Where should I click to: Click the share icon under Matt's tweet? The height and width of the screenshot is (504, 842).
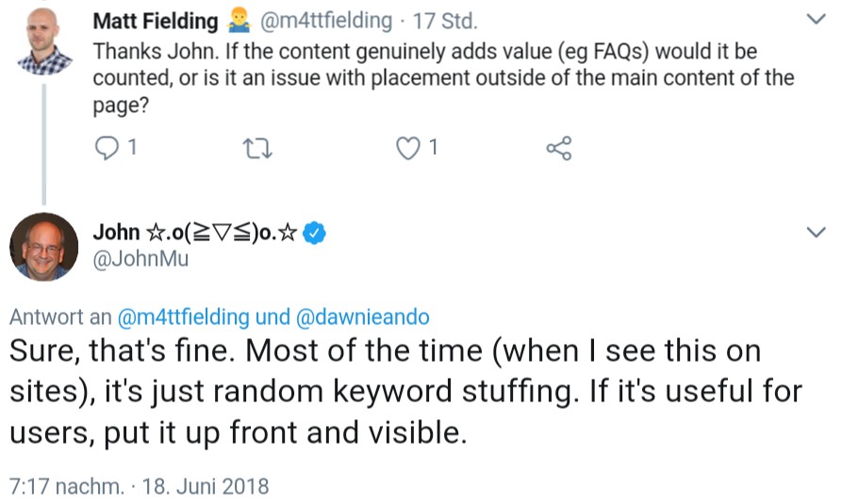559,148
